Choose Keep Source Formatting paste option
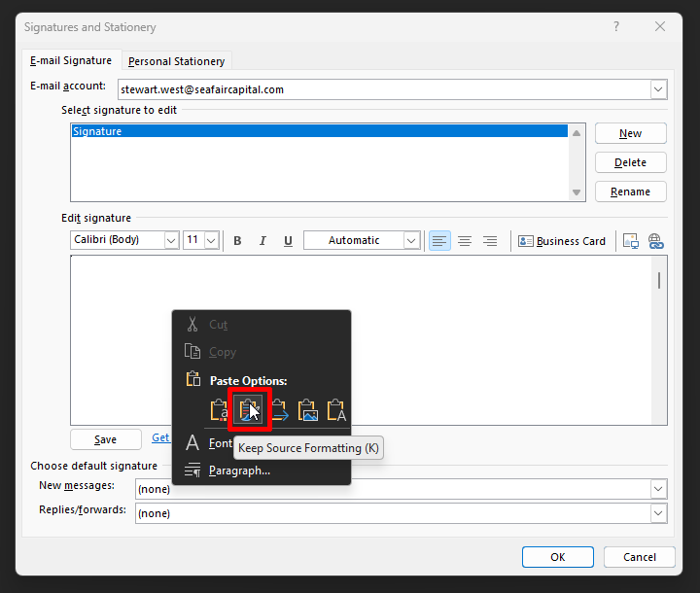This screenshot has height=593, width=700. pyautogui.click(x=249, y=410)
